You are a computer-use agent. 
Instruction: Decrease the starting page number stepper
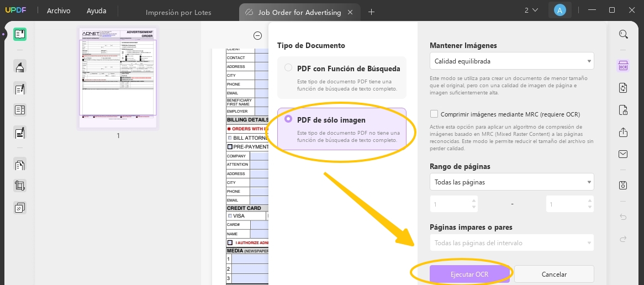[474, 207]
